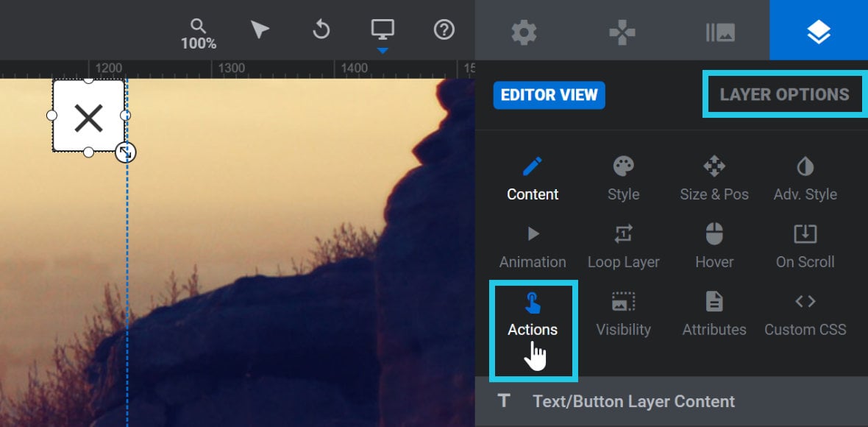The height and width of the screenshot is (427, 868).
Task: Open Size & Pos settings
Action: point(714,179)
